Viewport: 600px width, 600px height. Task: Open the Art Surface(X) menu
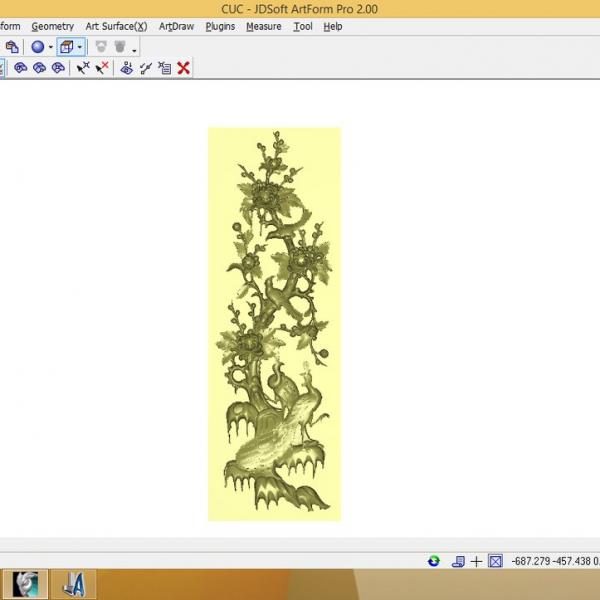click(116, 26)
